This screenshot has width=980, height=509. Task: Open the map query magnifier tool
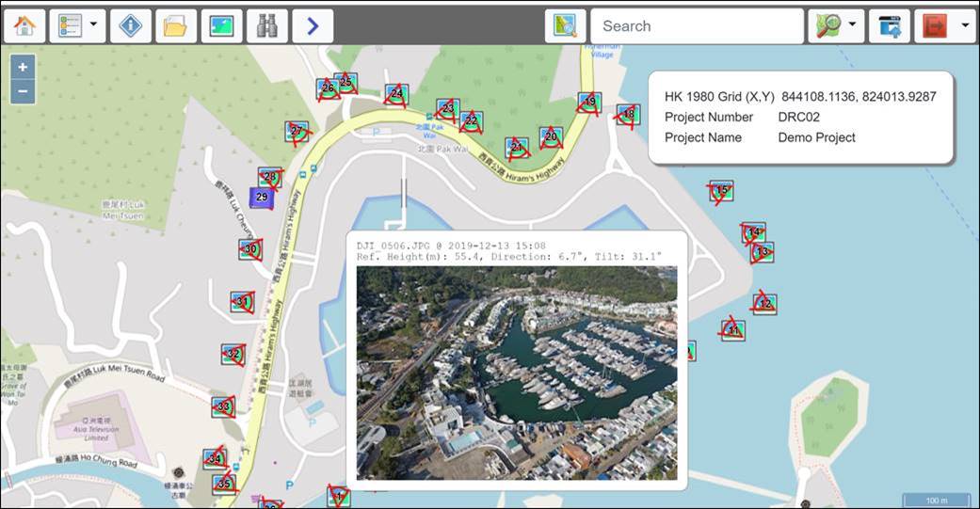[566, 26]
